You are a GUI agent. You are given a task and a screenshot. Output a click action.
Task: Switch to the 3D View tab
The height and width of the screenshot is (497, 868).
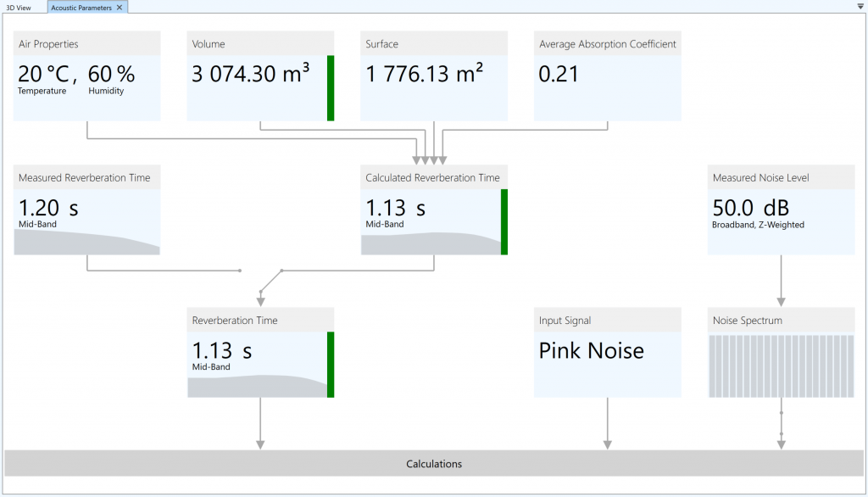(19, 7)
